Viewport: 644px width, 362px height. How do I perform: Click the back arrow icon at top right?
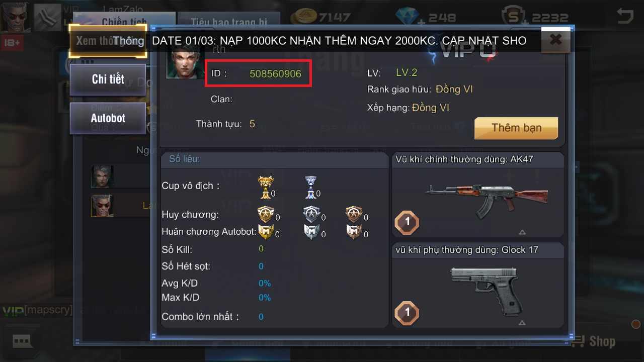tap(625, 16)
